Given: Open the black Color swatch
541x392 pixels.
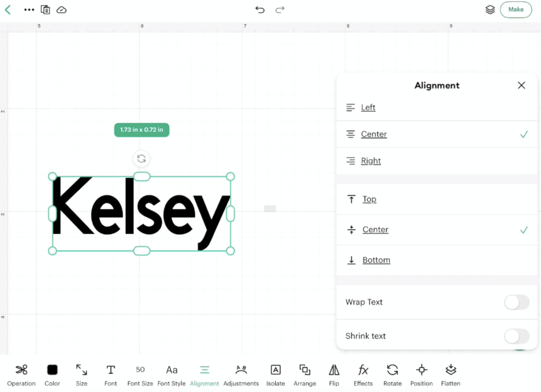Looking at the screenshot, I should (x=52, y=375).
